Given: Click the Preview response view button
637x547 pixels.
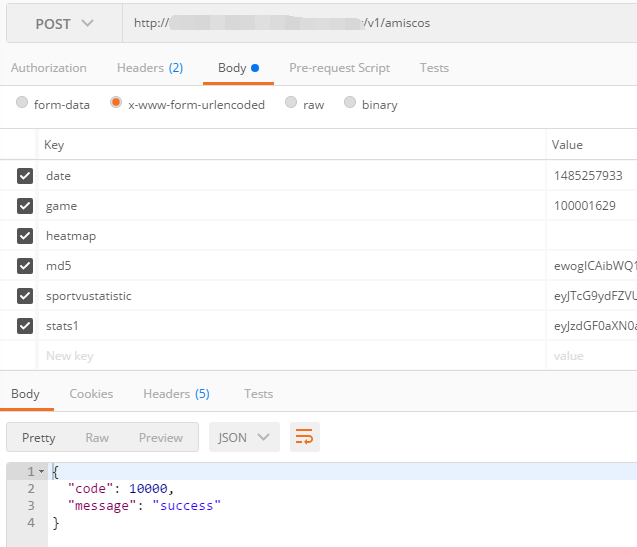Looking at the screenshot, I should 161,437.
